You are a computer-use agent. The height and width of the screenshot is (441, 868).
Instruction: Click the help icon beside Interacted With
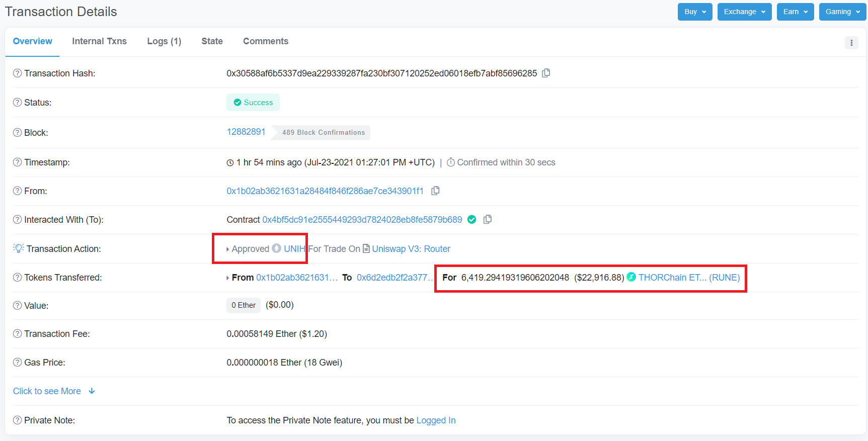click(18, 220)
